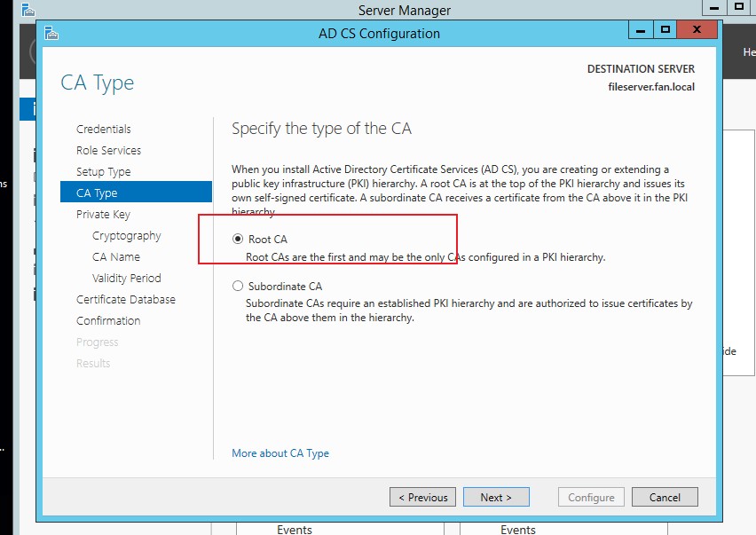This screenshot has height=535, width=756.
Task: Close the AD CS Configuration window
Action: [697, 30]
